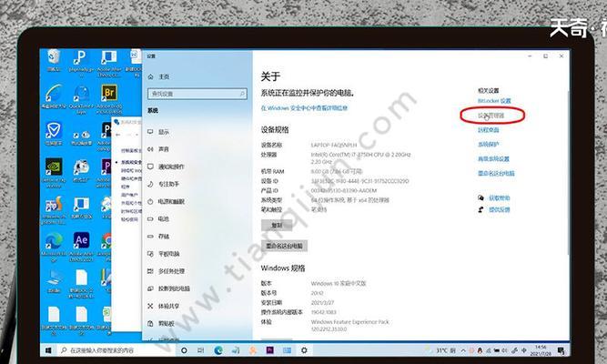Click the Windows 10 家庭中文版 edition value

pyautogui.click(x=339, y=283)
